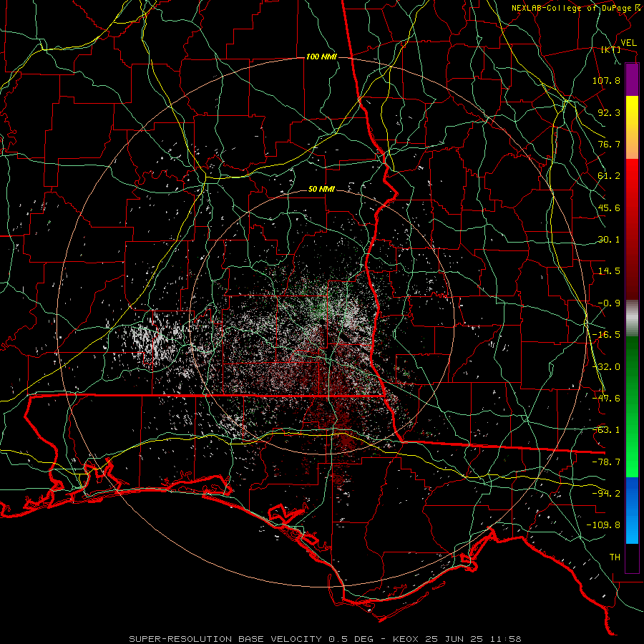Click the [KT] units label
644x644 pixels.
(611, 49)
